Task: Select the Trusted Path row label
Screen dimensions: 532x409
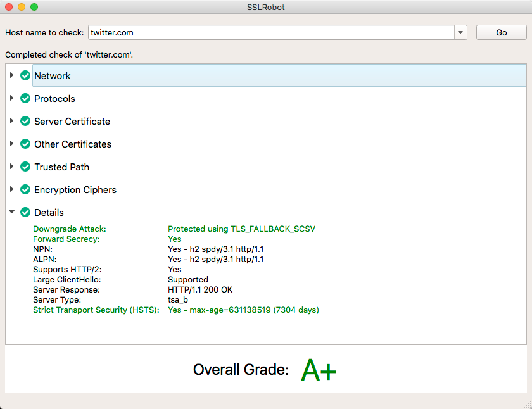Action: pos(61,167)
